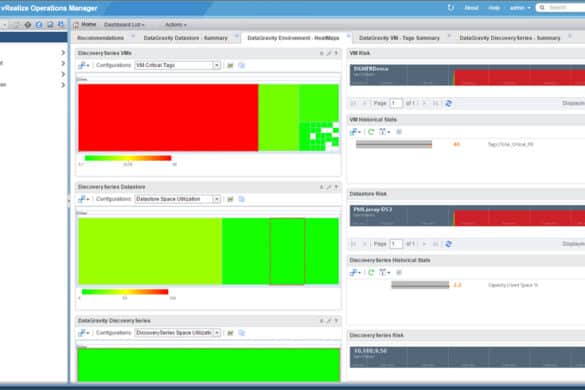Image resolution: width=585 pixels, height=390 pixels.
Task: Switch to the Recommendations tab
Action: 100,38
